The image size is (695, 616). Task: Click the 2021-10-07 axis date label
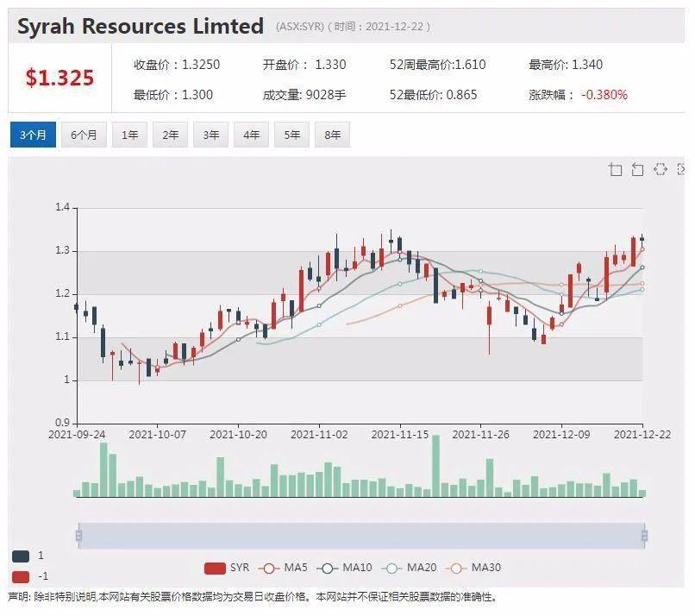[x=157, y=435]
